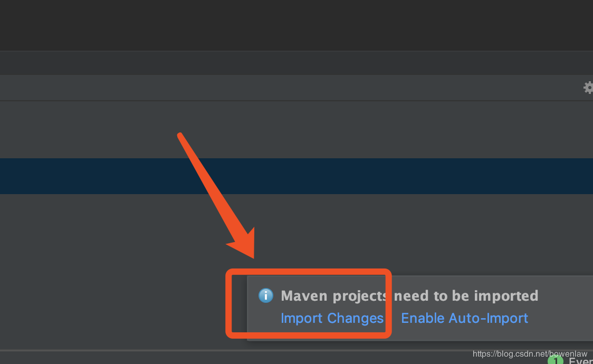This screenshot has height=364, width=593.
Task: Select the highlighted dark blue row
Action: pyautogui.click(x=296, y=176)
